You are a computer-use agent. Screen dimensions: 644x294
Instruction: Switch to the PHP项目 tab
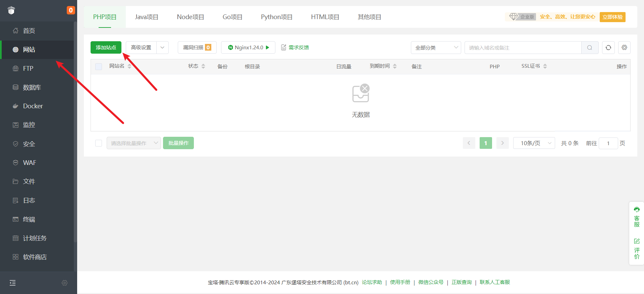pyautogui.click(x=105, y=17)
